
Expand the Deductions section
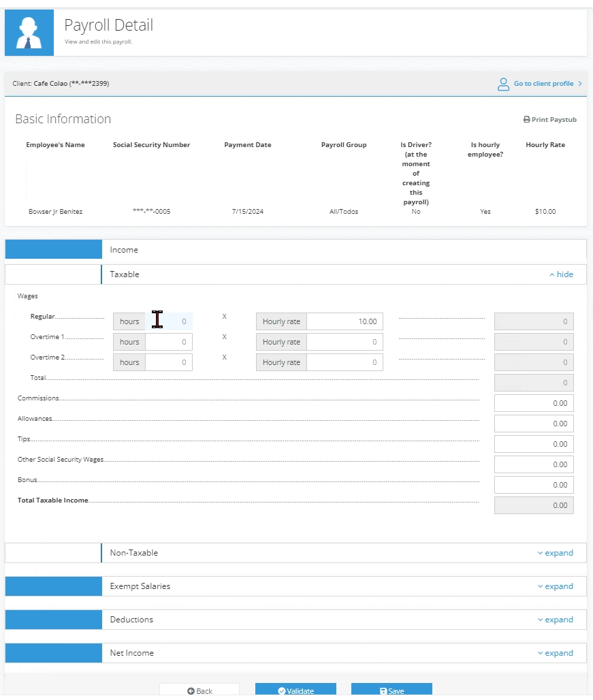click(x=555, y=620)
